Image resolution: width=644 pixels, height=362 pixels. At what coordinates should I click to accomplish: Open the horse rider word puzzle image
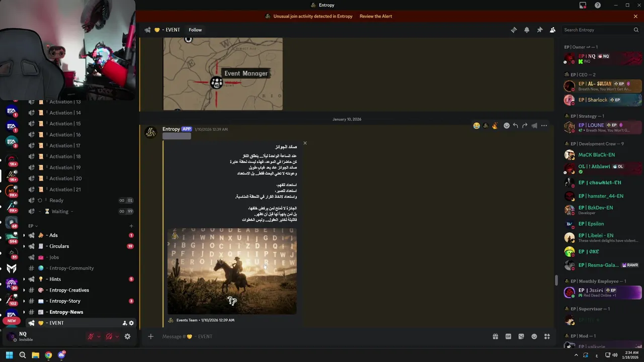click(232, 271)
